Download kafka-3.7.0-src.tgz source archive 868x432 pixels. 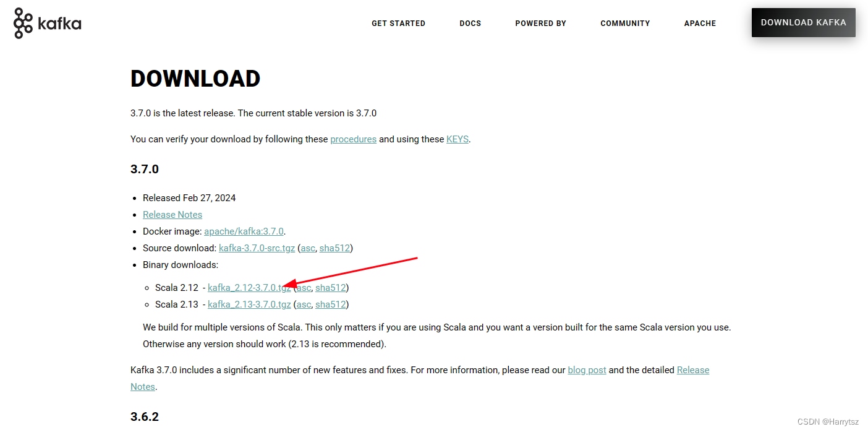click(x=257, y=248)
